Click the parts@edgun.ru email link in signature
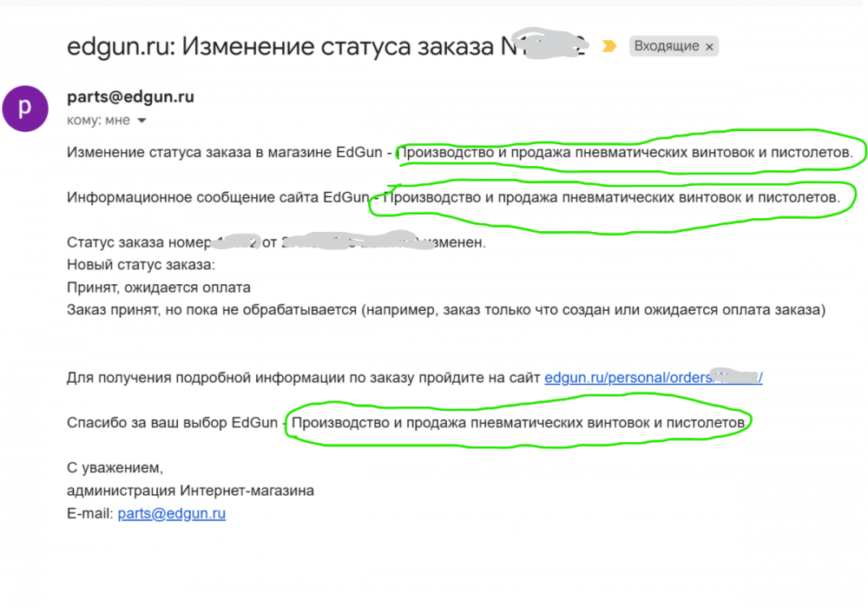The width and height of the screenshot is (868, 608). pos(172,513)
